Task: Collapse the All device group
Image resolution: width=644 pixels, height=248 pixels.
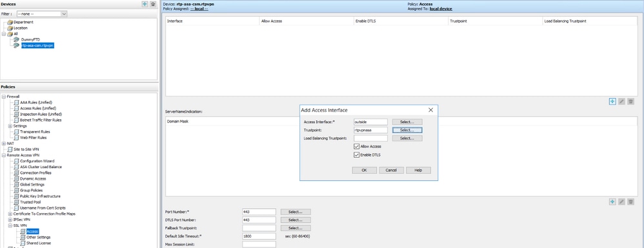Action: [x=4, y=33]
